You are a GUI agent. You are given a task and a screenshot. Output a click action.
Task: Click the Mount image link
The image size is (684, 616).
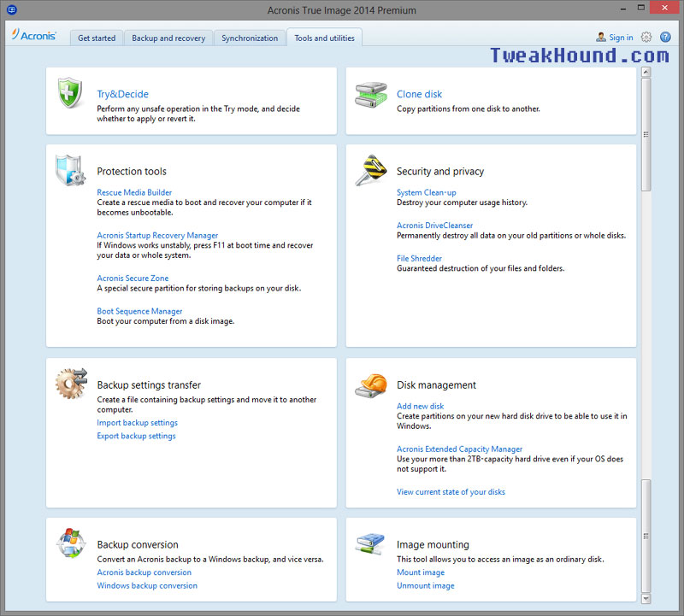pos(421,572)
